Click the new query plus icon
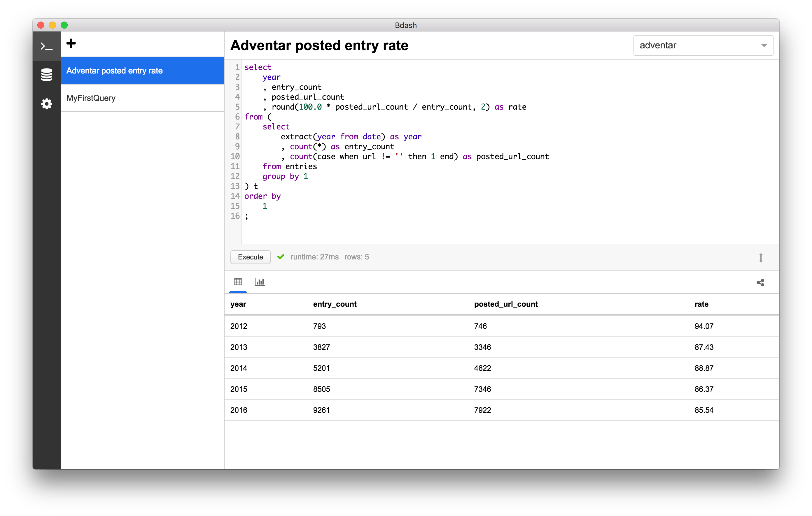 70,44
